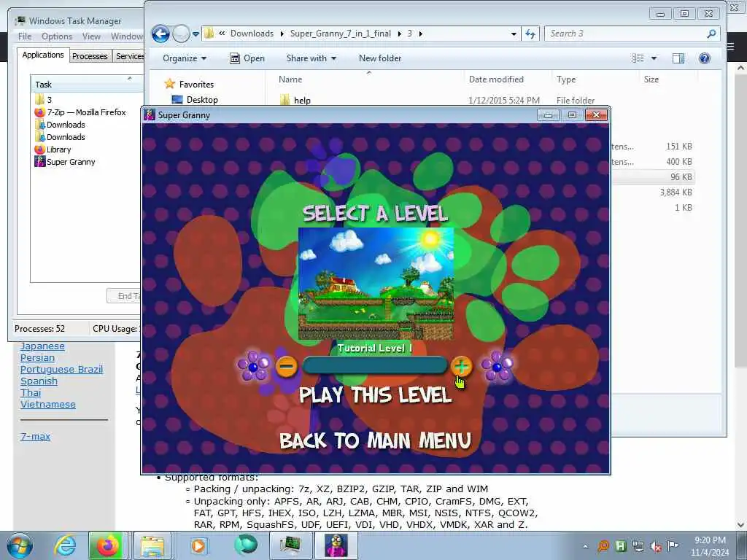The image size is (747, 560).
Task: Switch to Services tab
Action: click(129, 56)
